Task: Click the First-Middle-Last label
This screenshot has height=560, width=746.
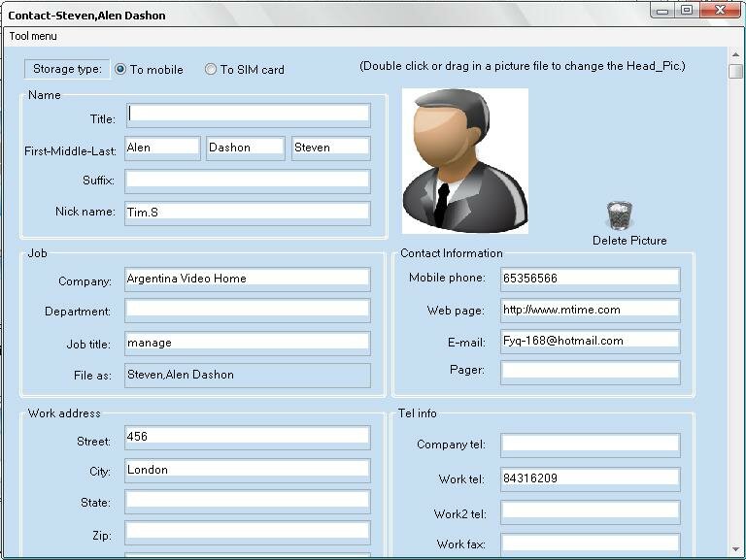Action: pos(70,151)
